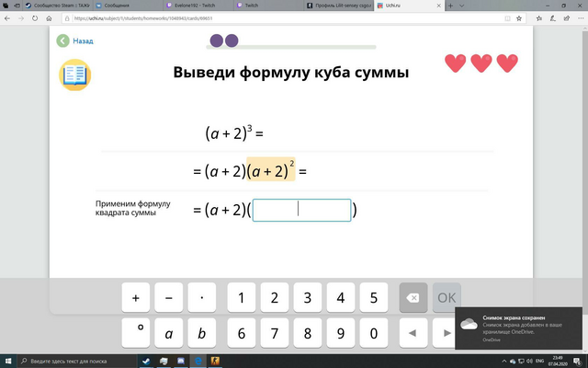
Task: Click the Windows search box on taskbar
Action: [77, 362]
